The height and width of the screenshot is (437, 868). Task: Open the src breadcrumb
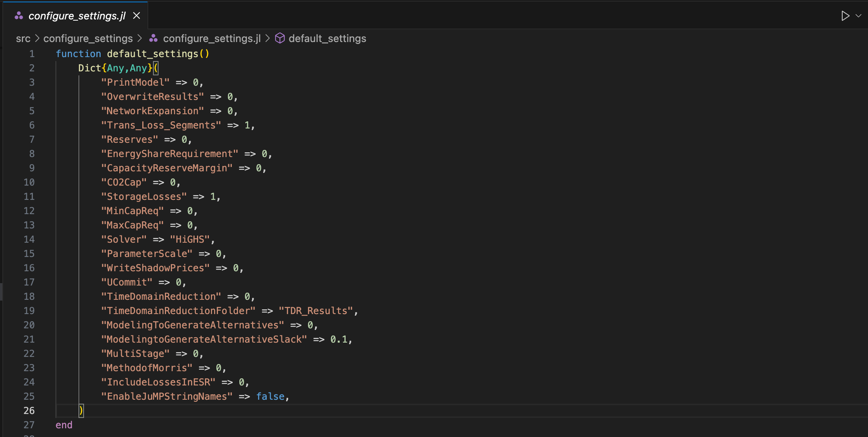coord(23,38)
